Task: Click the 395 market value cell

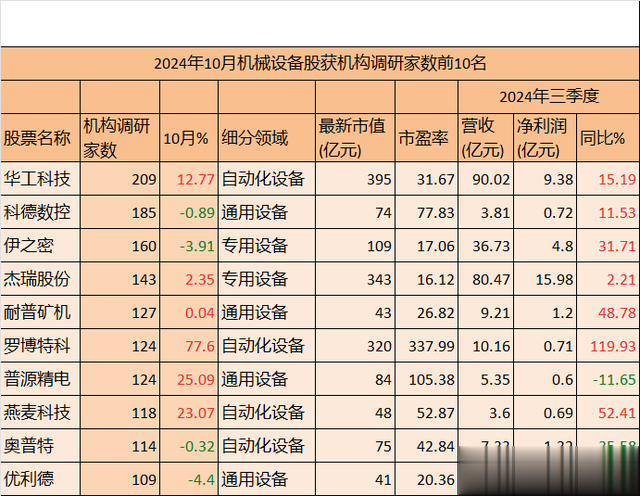Action: (x=355, y=179)
